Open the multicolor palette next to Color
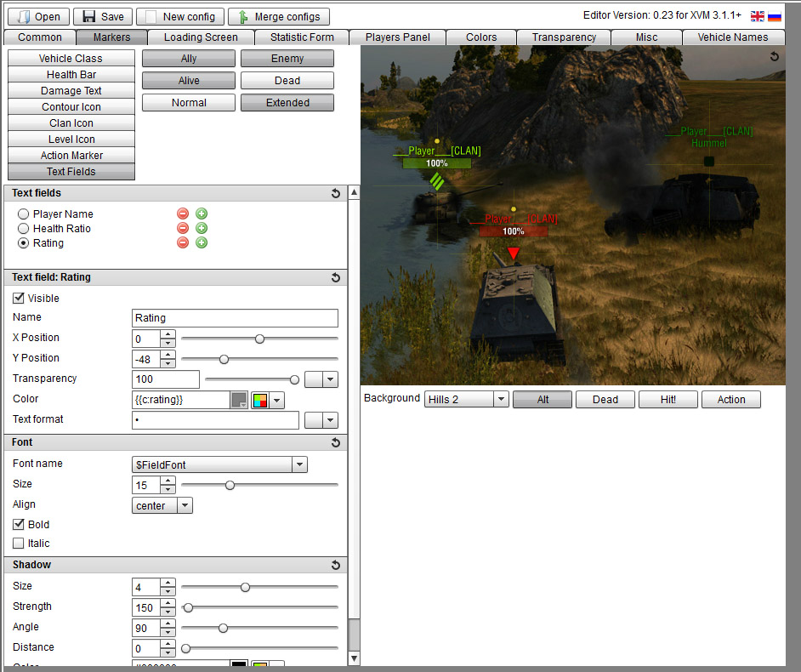The image size is (801, 672). click(x=260, y=400)
